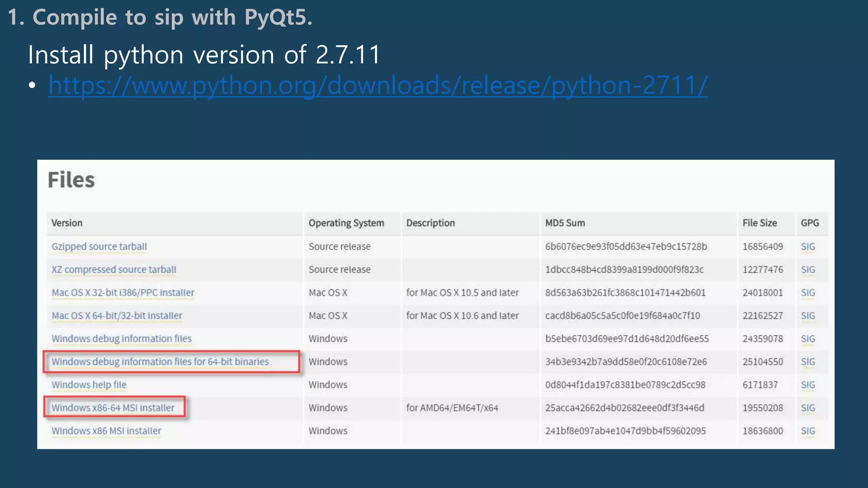
Task: Click 'Install python version of 2.7.11' text
Action: click(x=204, y=55)
